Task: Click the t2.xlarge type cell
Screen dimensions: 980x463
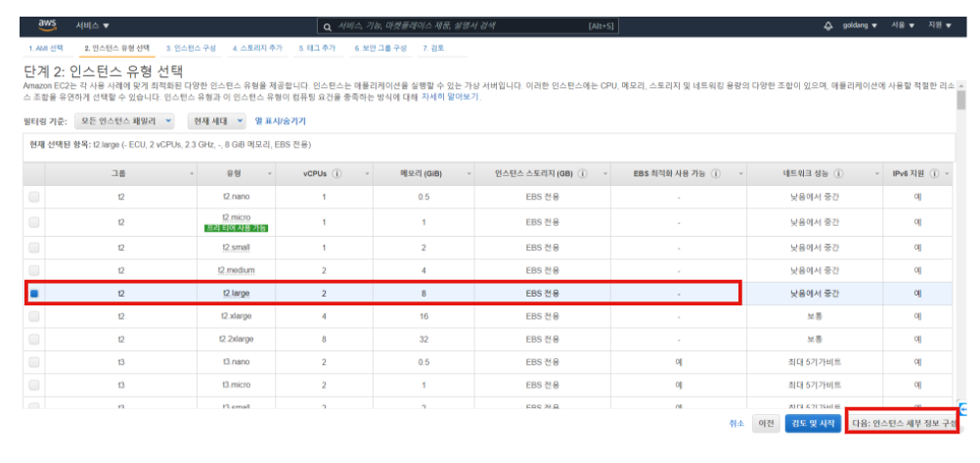Action: tap(237, 316)
